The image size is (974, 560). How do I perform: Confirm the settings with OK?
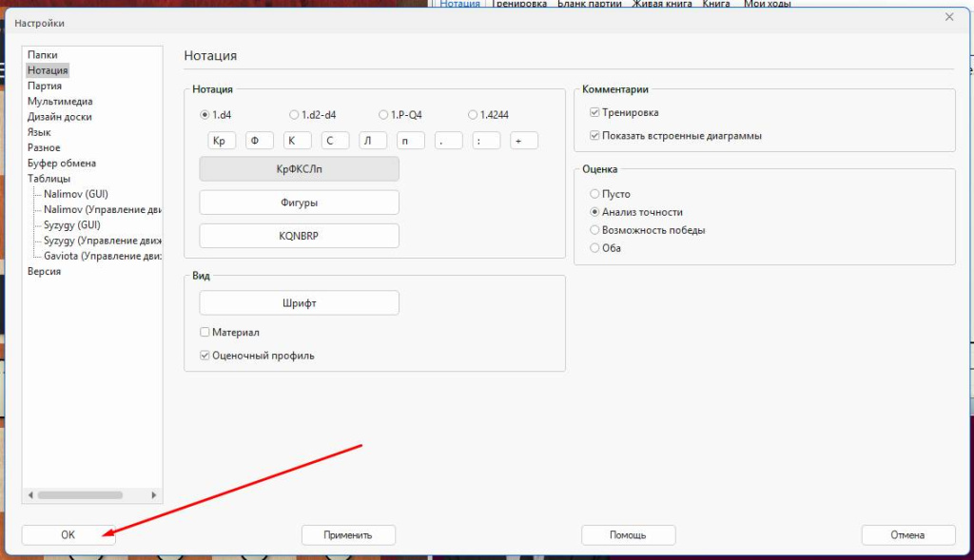[x=68, y=534]
